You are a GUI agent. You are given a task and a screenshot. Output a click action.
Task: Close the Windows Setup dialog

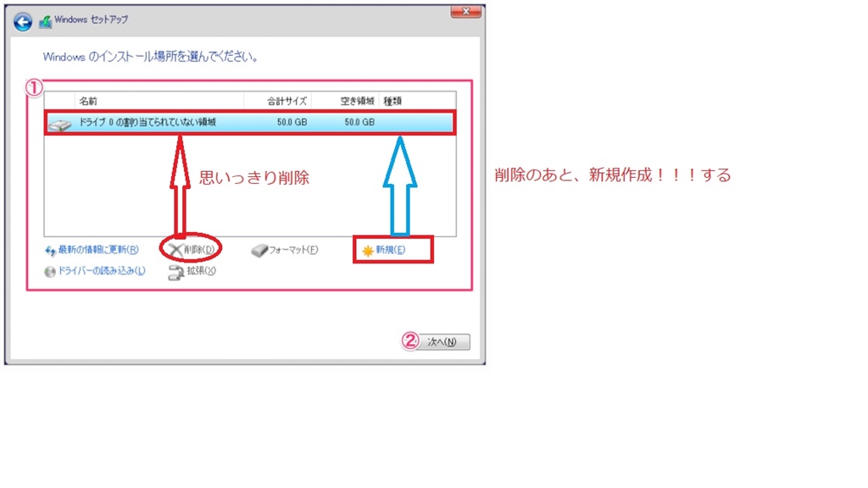pos(465,12)
